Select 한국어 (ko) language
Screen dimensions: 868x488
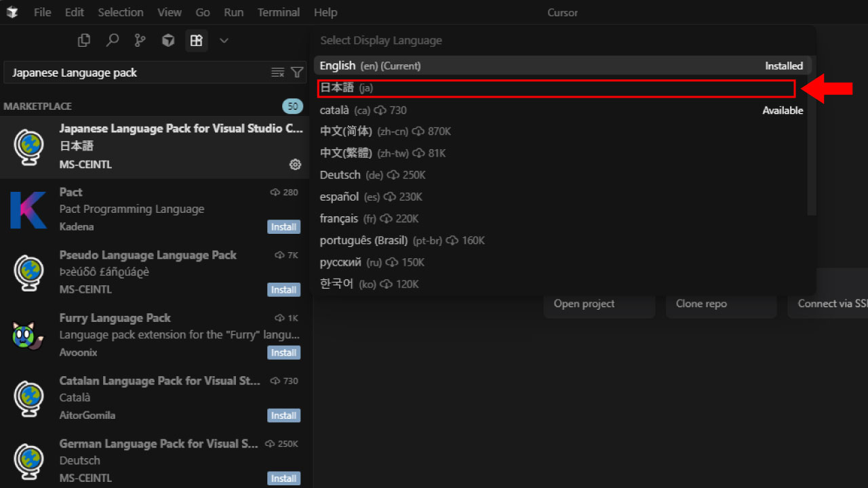click(x=562, y=284)
